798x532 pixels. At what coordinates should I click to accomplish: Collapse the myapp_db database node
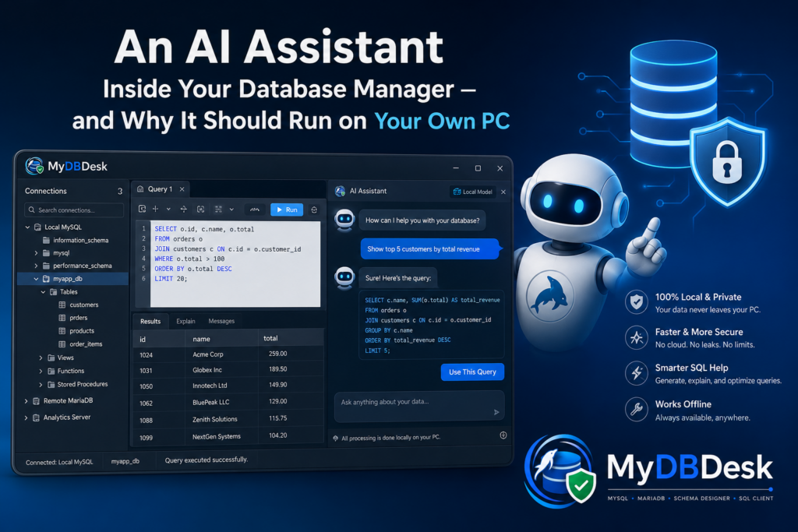pos(36,279)
